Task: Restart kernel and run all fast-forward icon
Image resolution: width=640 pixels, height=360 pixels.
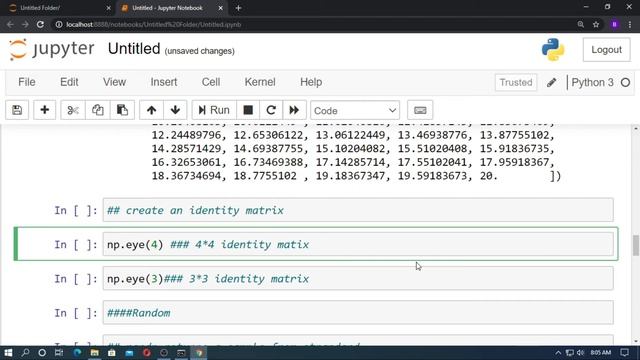Action: point(294,110)
